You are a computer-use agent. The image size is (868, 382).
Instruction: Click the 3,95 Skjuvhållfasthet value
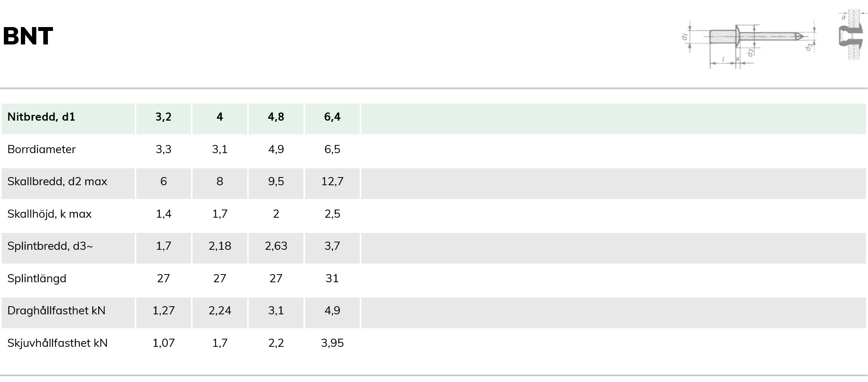coord(332,343)
